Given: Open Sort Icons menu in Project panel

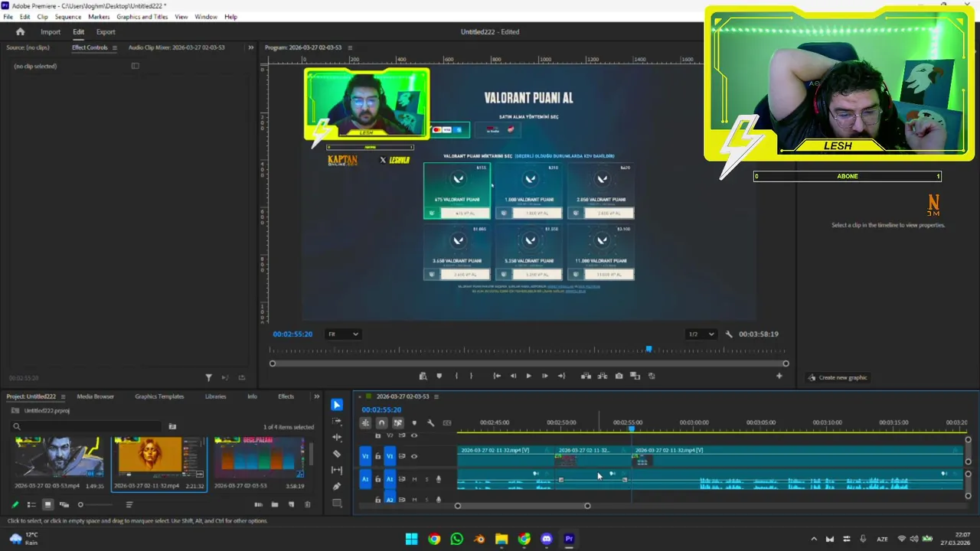Looking at the screenshot, I should [129, 504].
